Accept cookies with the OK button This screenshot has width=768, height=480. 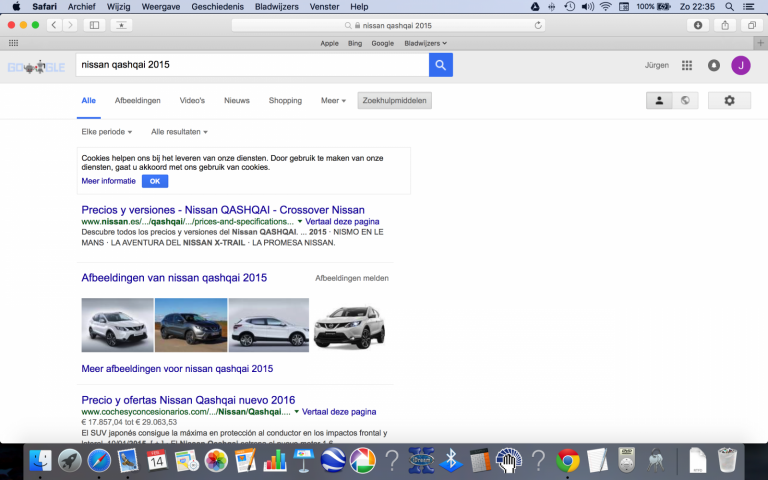[x=154, y=181]
